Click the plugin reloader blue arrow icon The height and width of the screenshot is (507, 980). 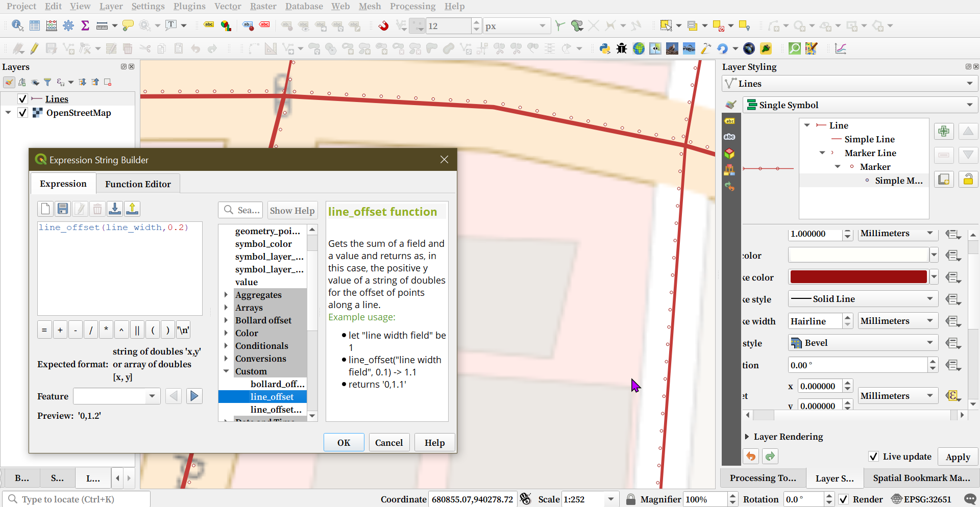(x=722, y=48)
